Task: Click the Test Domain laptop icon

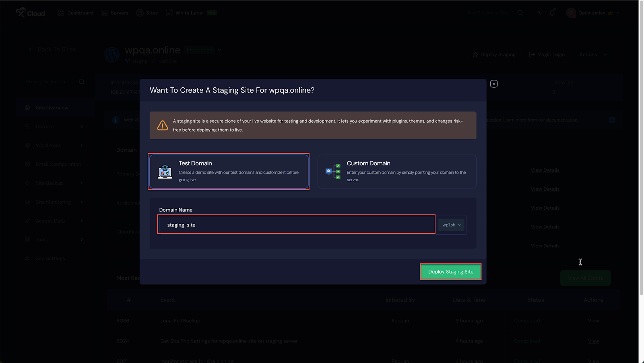Action: pyautogui.click(x=165, y=171)
